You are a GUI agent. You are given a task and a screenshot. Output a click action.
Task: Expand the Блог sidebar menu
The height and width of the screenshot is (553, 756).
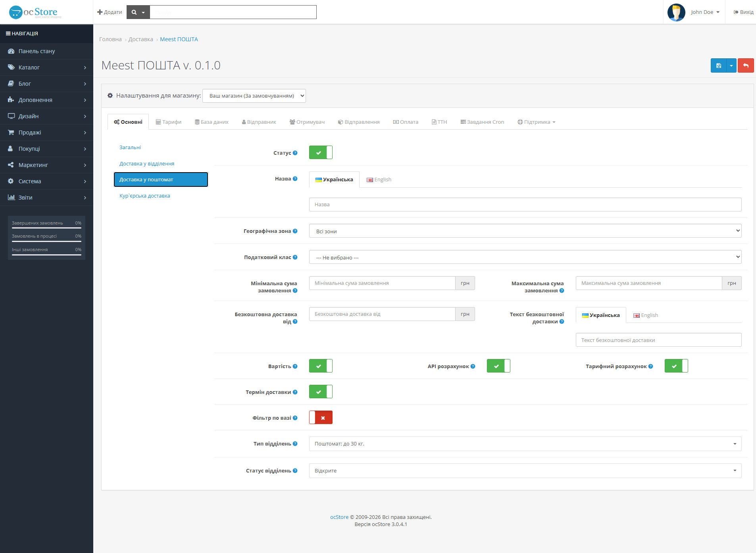click(x=46, y=84)
